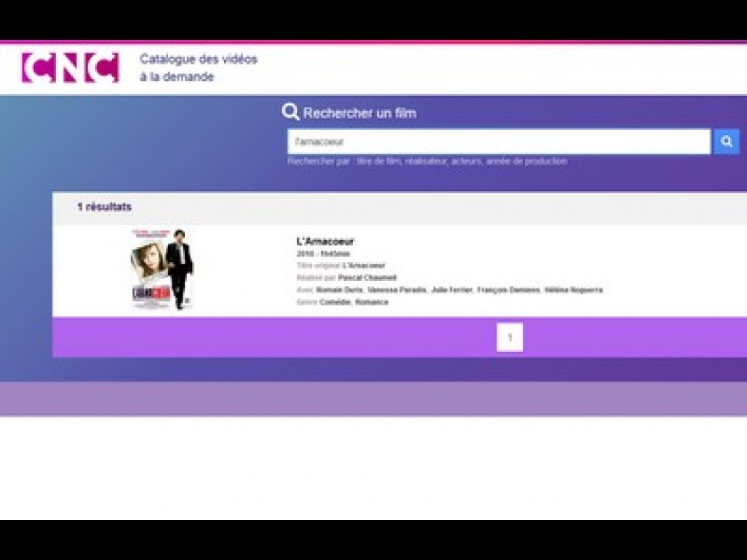
Task: Select the Comédie genre
Action: coord(335,302)
